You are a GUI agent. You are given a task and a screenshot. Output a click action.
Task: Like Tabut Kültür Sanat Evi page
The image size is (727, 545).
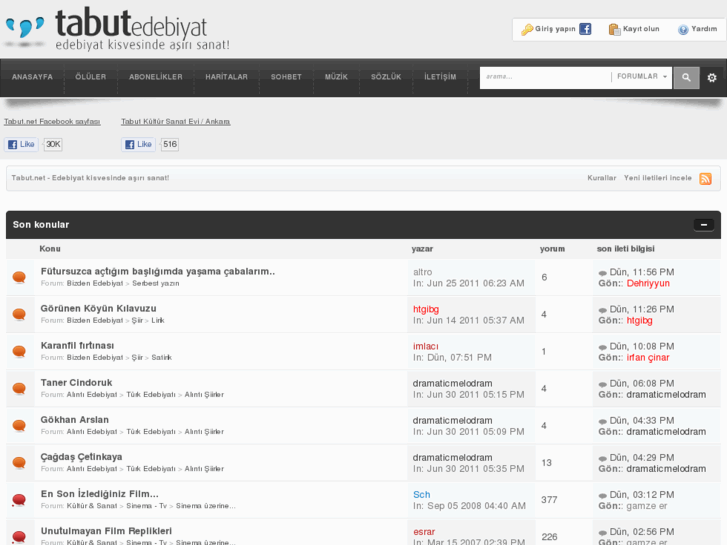139,144
